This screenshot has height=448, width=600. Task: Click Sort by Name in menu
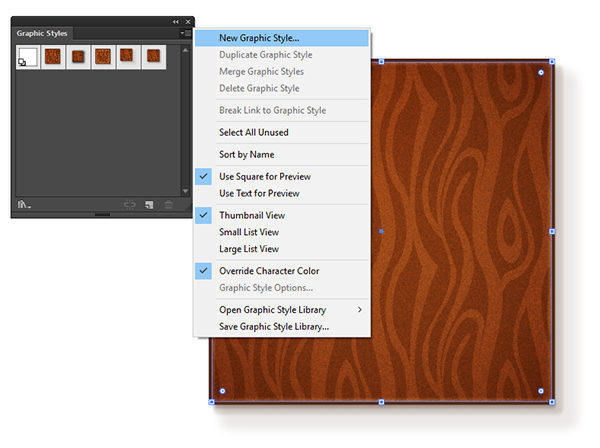(246, 154)
